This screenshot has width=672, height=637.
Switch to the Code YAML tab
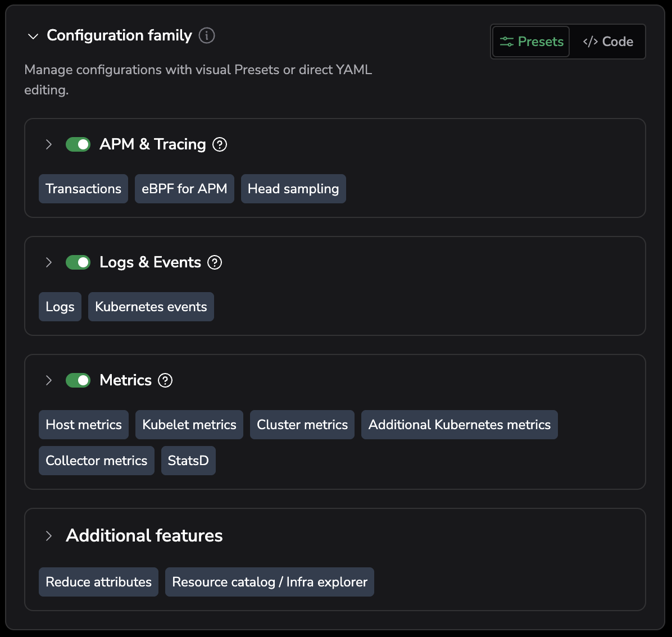(x=608, y=42)
